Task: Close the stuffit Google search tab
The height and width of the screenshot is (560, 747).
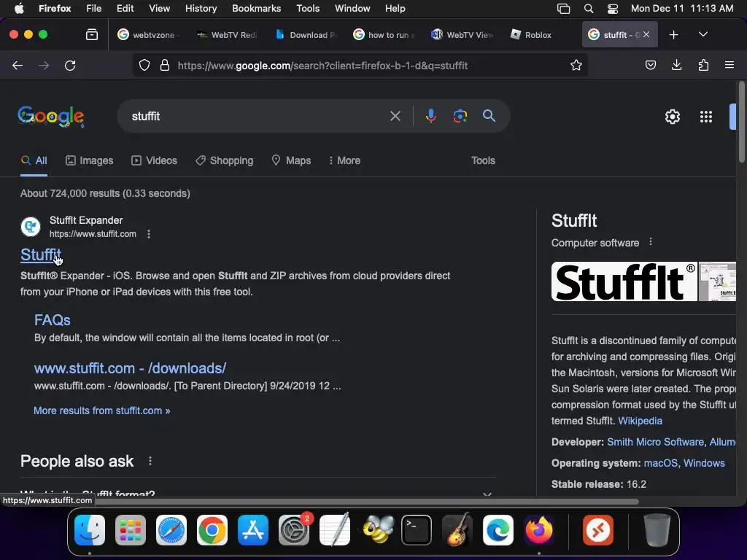Action: [x=646, y=34]
